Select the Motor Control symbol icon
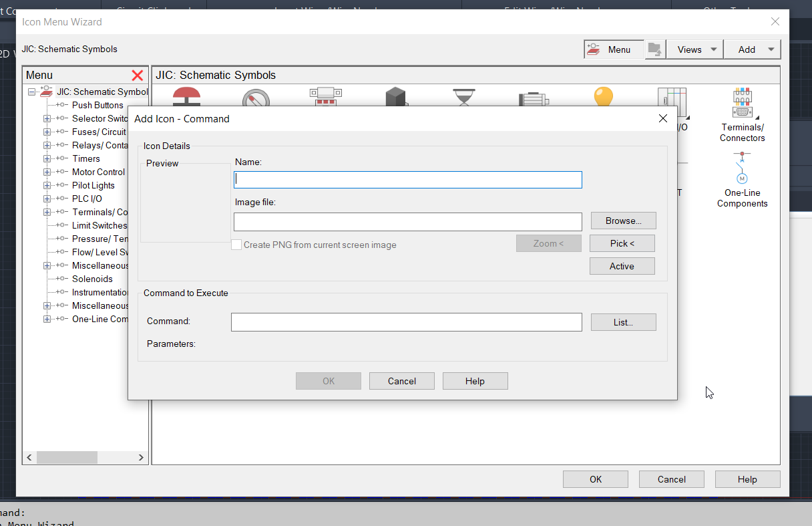 (533, 97)
